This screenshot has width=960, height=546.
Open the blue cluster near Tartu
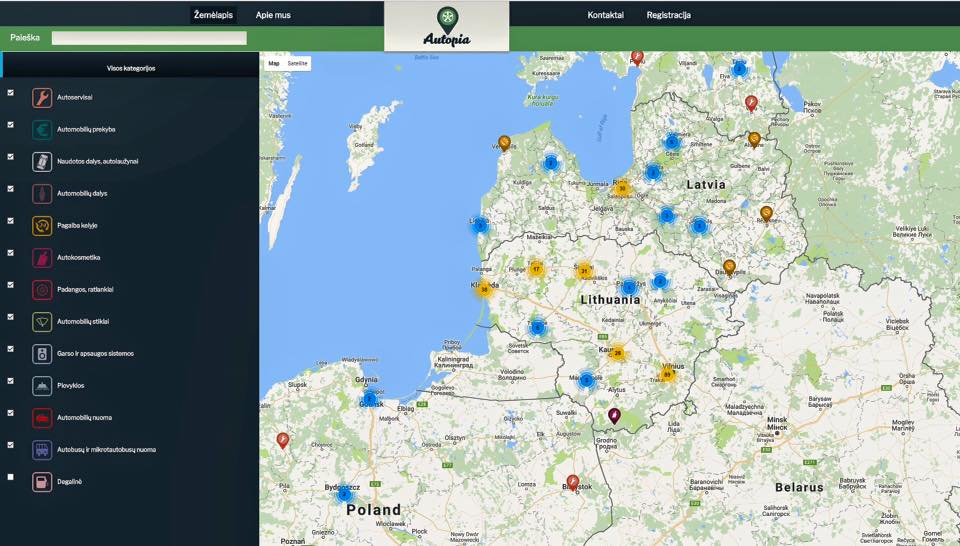[x=739, y=69]
